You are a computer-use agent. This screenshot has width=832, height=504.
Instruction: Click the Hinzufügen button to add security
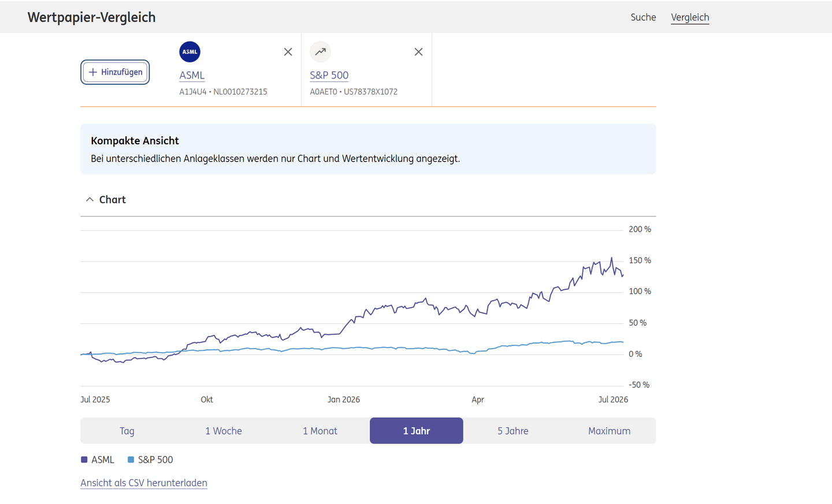(x=115, y=72)
